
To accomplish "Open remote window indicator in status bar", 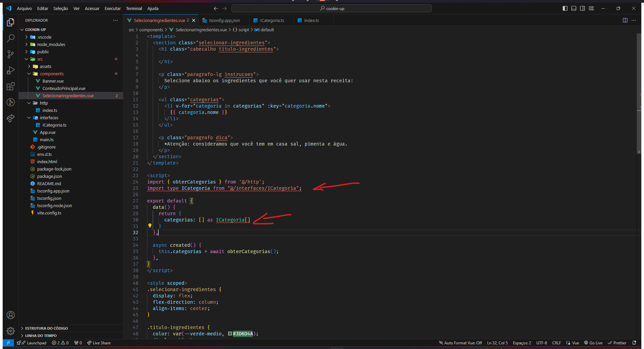I will pos(8,343).
